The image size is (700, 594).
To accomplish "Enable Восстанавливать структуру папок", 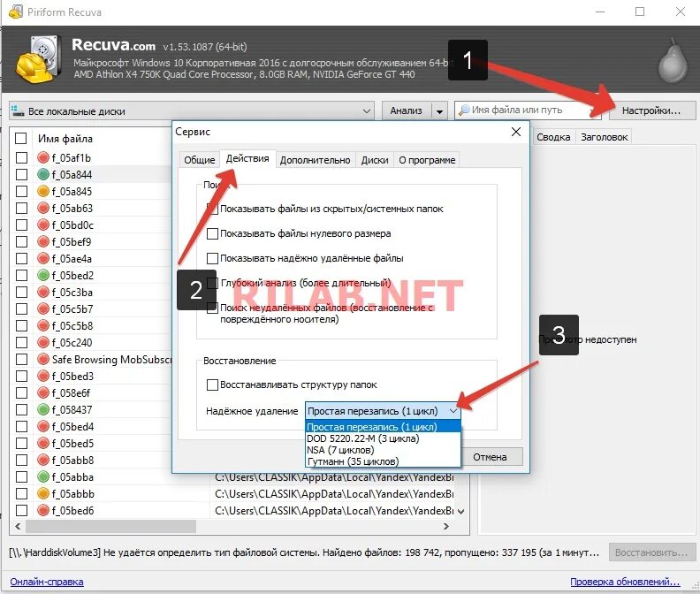I will click(212, 385).
